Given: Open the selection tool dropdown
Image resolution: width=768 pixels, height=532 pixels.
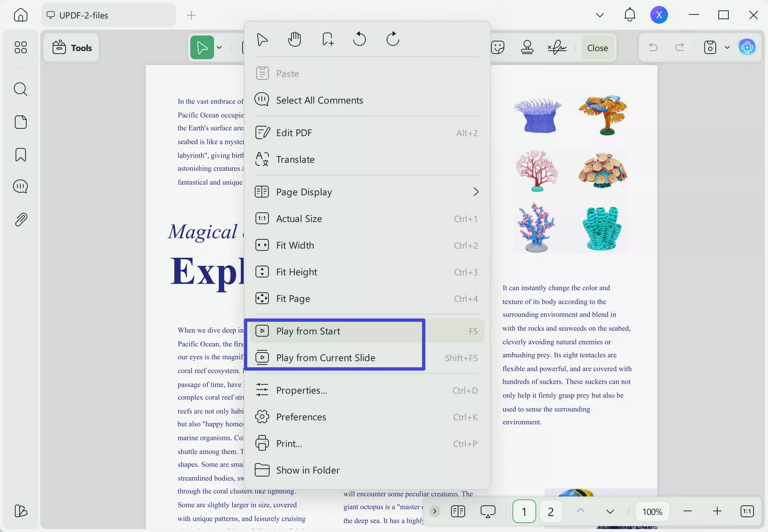Looking at the screenshot, I should tap(219, 47).
